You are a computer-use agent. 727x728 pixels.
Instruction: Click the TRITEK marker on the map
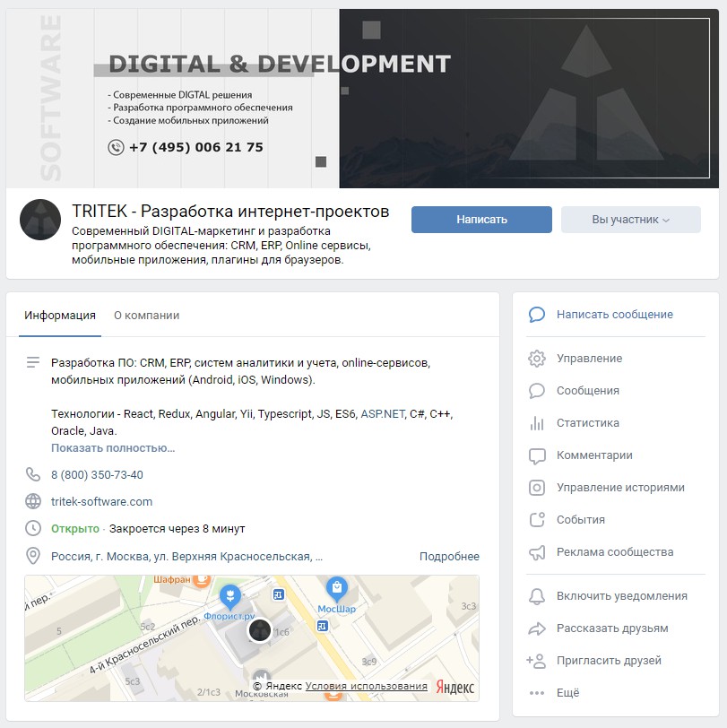[260, 630]
